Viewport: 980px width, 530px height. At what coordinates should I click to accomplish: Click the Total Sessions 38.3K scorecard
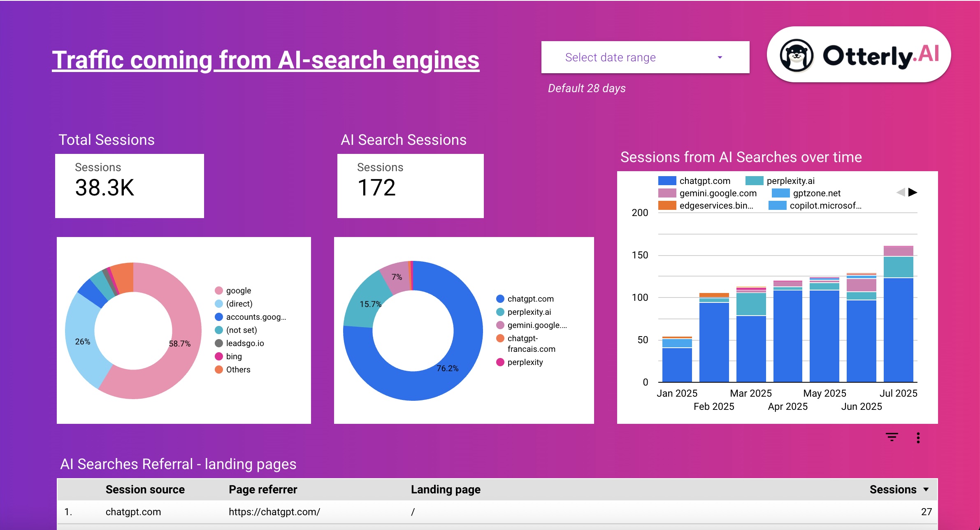coord(130,186)
